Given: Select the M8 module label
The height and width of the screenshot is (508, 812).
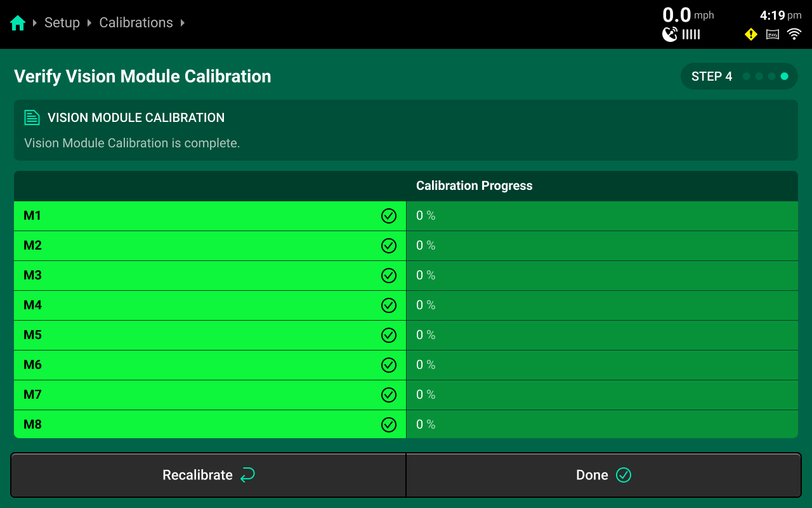Looking at the screenshot, I should pos(32,425).
